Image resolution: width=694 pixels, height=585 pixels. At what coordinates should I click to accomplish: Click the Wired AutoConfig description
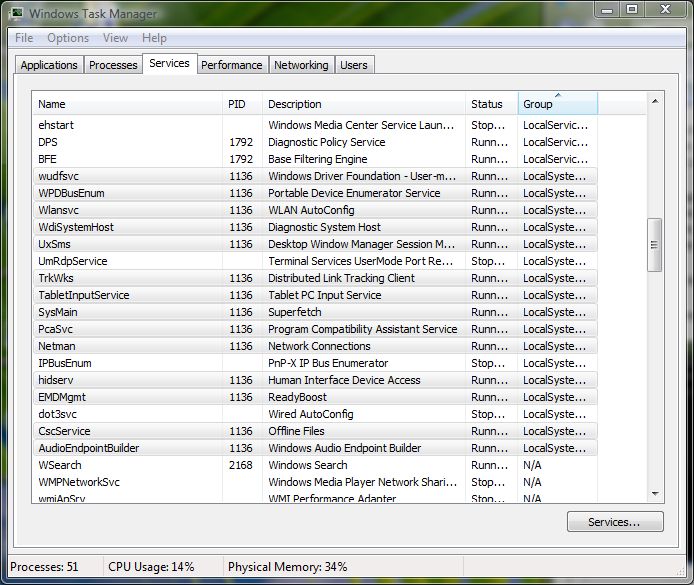tap(311, 414)
